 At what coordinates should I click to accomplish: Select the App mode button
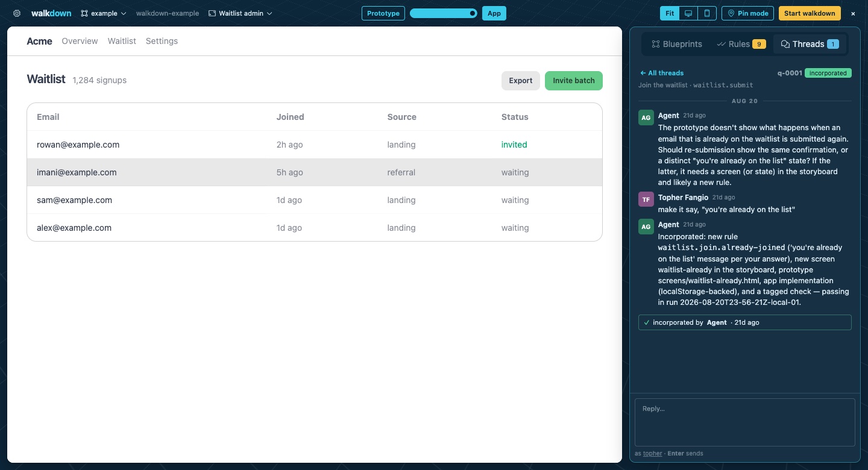tap(494, 13)
